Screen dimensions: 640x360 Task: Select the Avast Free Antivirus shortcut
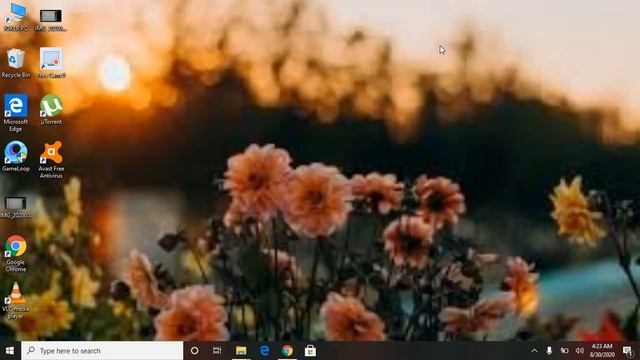click(51, 160)
